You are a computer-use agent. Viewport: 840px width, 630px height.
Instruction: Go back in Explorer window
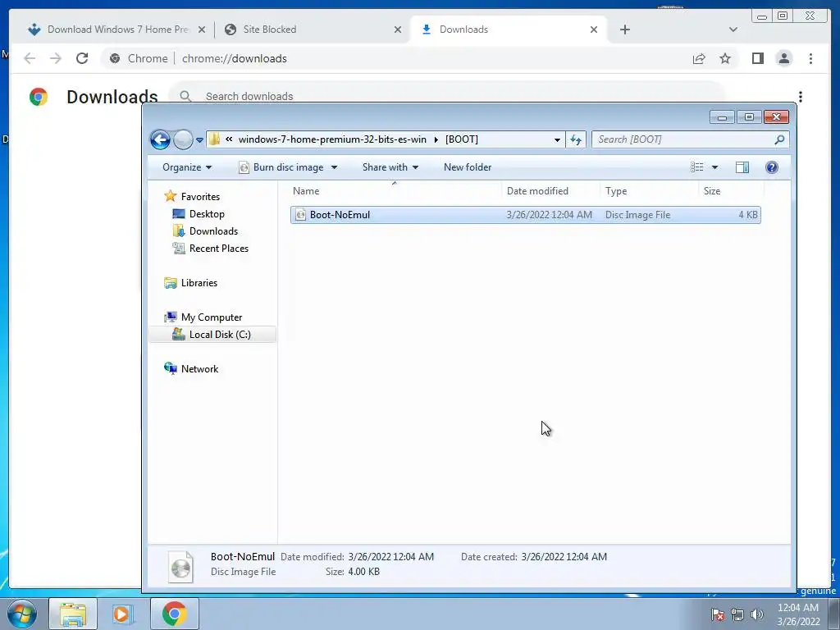tap(160, 139)
